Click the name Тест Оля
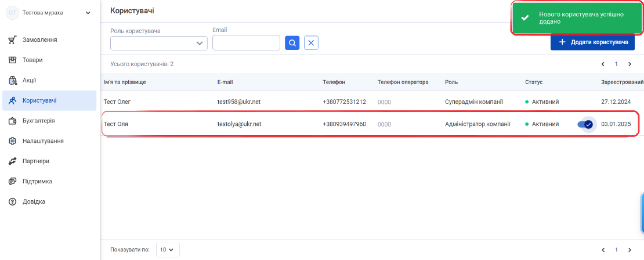Screen dimensions: 644x260 (116, 124)
